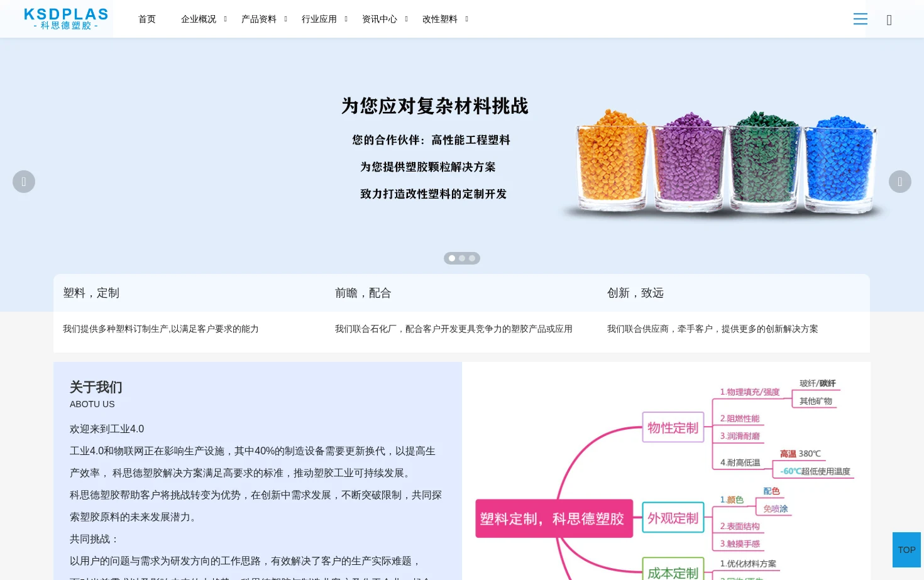Click the 致力打造改性塑料的定制开发 banner line
The width and height of the screenshot is (924, 580).
(x=434, y=194)
